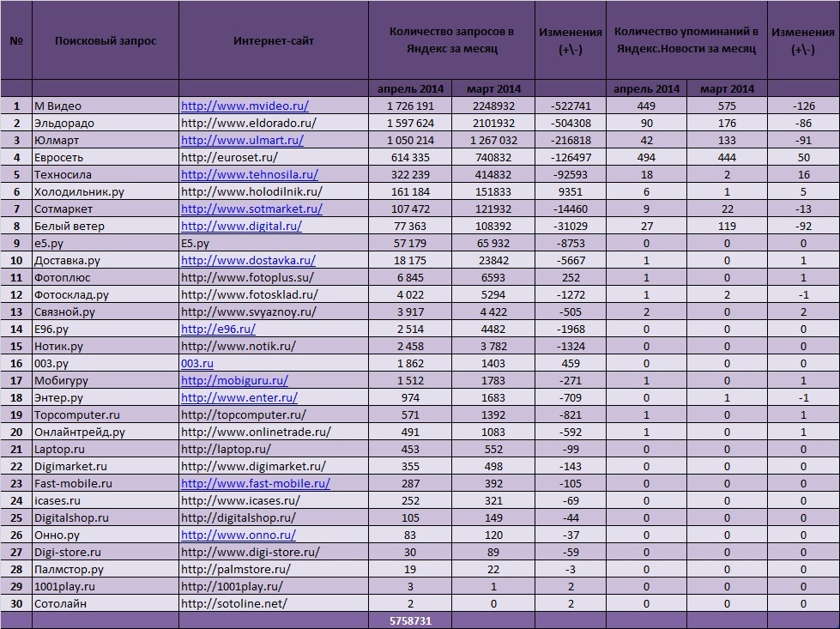Click the http://www.fast-mobile.ru/ link
This screenshot has height=629, width=840.
click(x=256, y=483)
